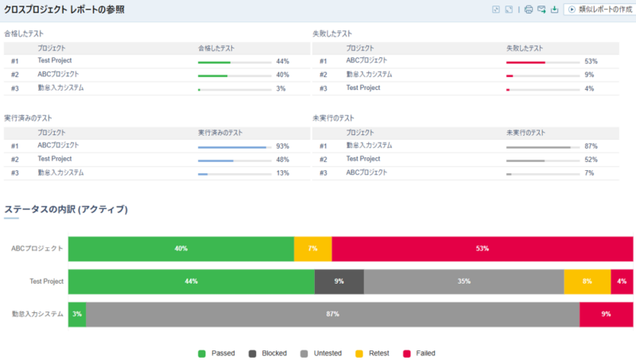Viewport: 636px width, 364px height.
Task: Click the Failed legend swatch
Action: tap(407, 353)
